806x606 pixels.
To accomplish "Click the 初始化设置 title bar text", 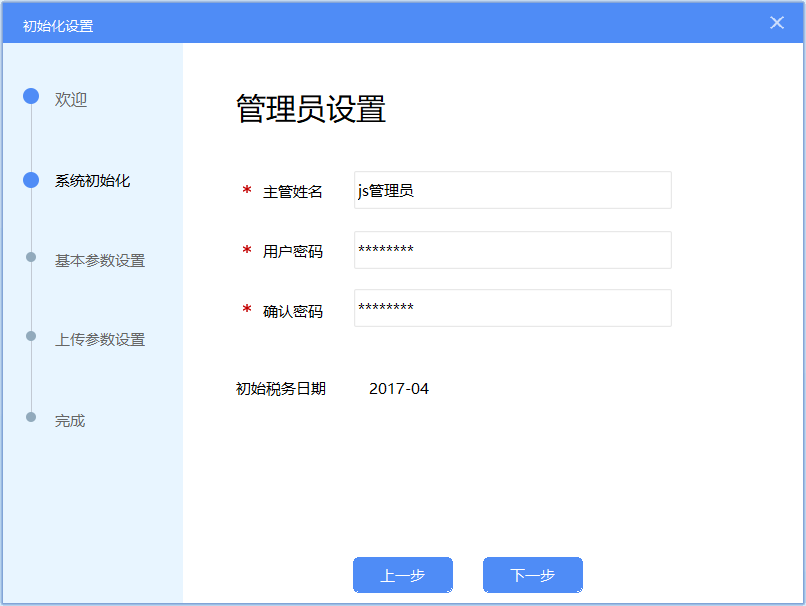I will [58, 25].
